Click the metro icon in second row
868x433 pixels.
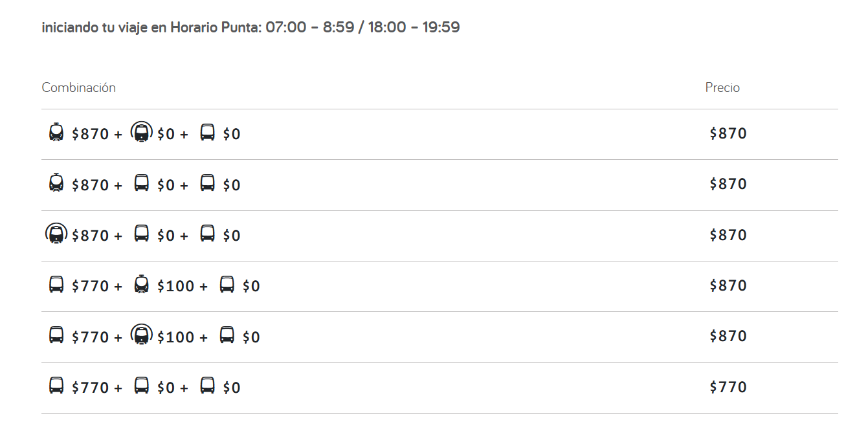tap(56, 183)
